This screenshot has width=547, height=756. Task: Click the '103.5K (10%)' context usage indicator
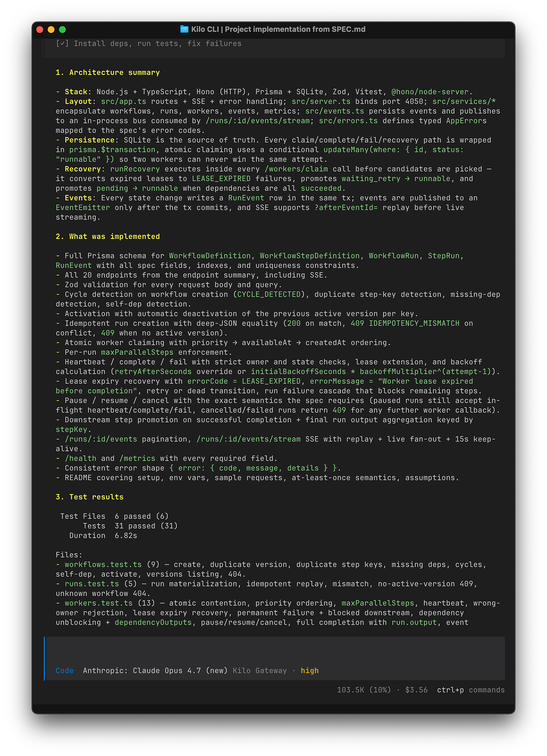pyautogui.click(x=364, y=690)
